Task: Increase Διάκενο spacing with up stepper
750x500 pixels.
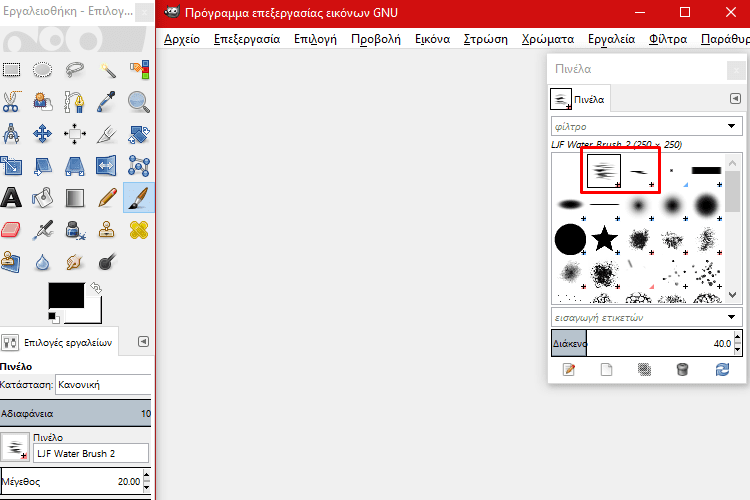Action: click(x=738, y=337)
